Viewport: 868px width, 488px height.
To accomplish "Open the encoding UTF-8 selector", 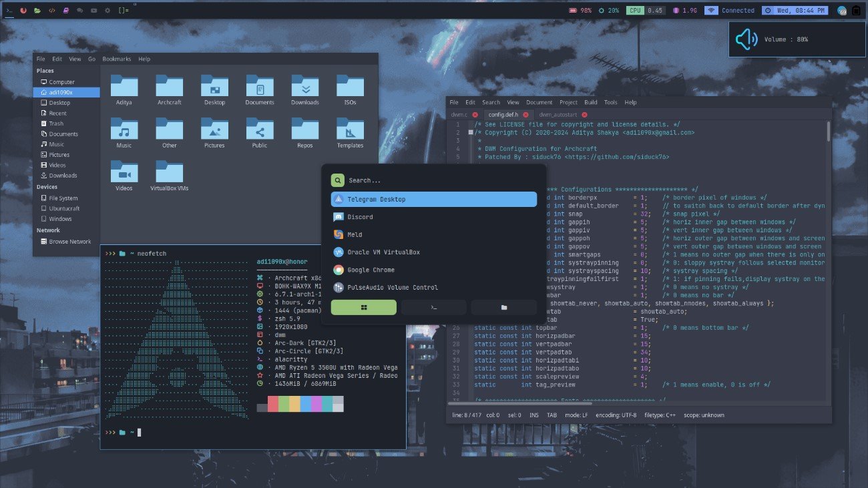I will pos(616,415).
